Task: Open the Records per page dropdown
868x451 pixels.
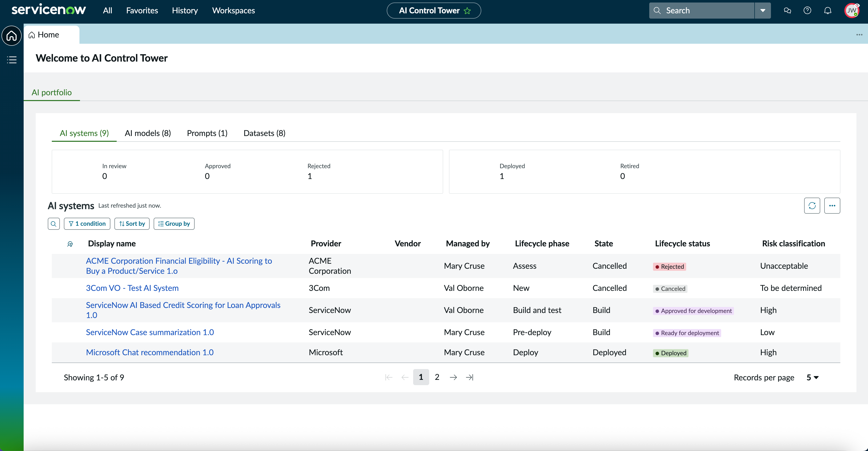Action: [x=812, y=378]
